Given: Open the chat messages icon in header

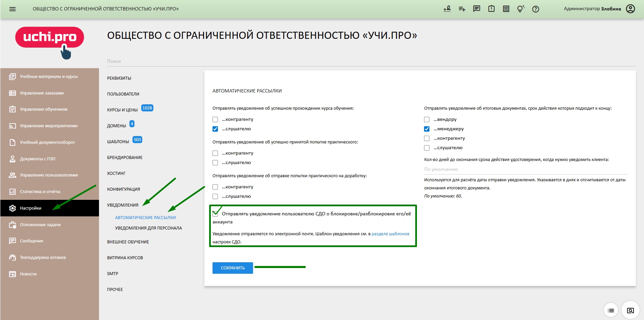Looking at the screenshot, I should pos(477,9).
